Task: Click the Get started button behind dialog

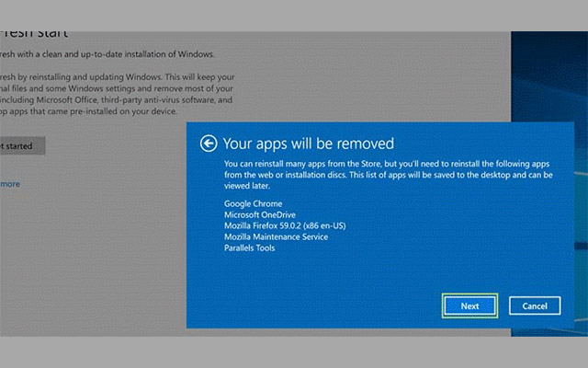Action: (x=22, y=145)
